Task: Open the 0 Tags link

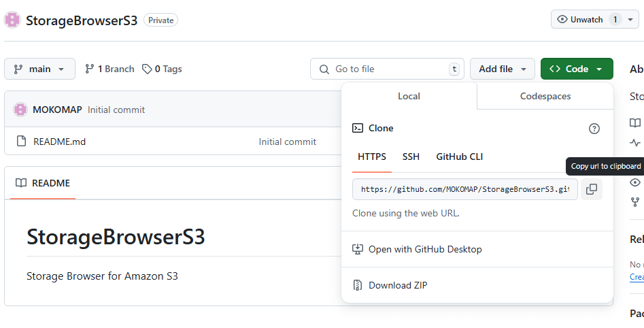Action: [162, 69]
